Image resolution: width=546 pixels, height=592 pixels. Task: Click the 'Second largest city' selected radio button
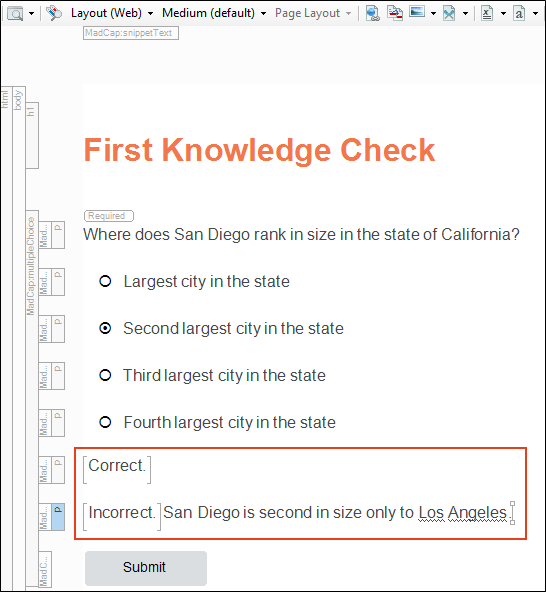pos(105,328)
